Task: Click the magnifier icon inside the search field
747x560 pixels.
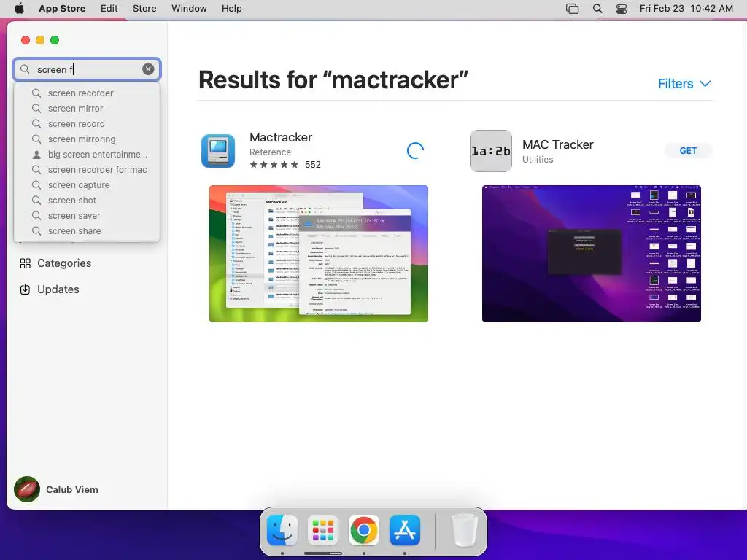Action: pyautogui.click(x=25, y=69)
